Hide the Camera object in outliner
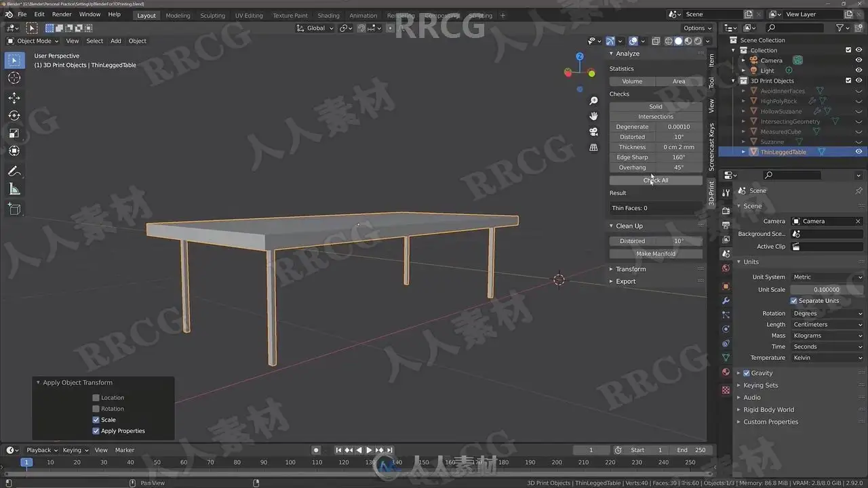 click(859, 60)
